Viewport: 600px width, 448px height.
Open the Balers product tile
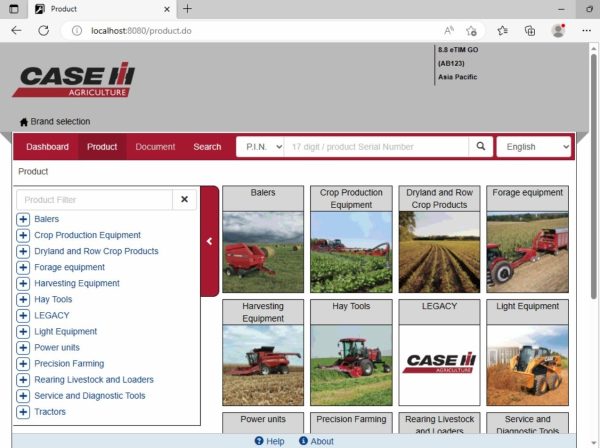click(x=263, y=239)
